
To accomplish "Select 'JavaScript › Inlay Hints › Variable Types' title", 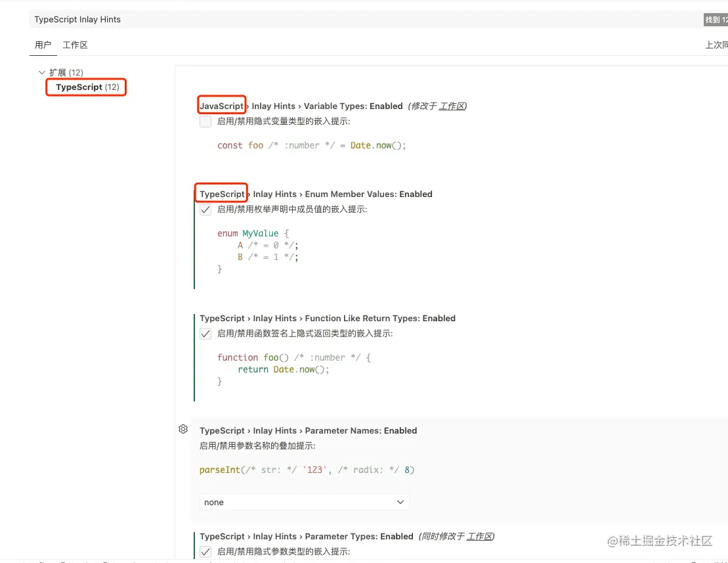I will (x=301, y=106).
